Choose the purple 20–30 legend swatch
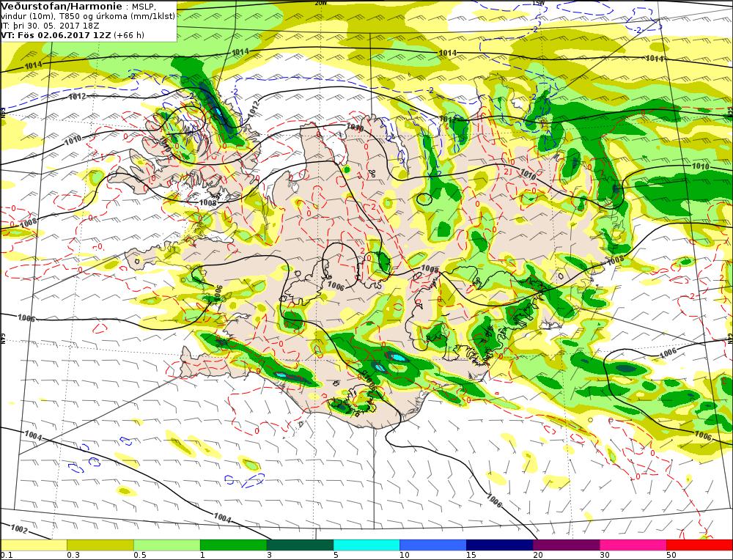Image resolution: width=733 pixels, height=560 pixels. (566, 545)
